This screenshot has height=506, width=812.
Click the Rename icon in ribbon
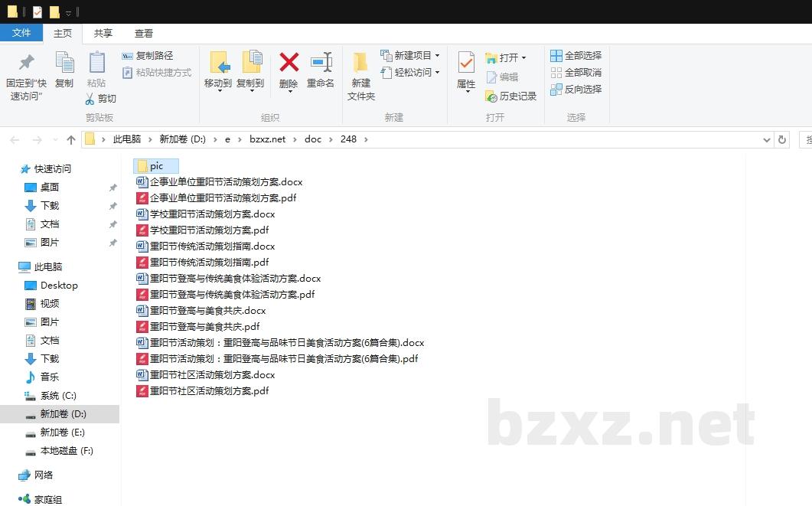click(x=321, y=63)
